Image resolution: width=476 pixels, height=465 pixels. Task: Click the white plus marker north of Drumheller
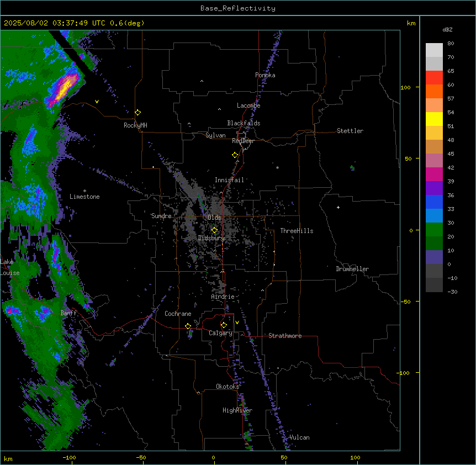[338, 207]
